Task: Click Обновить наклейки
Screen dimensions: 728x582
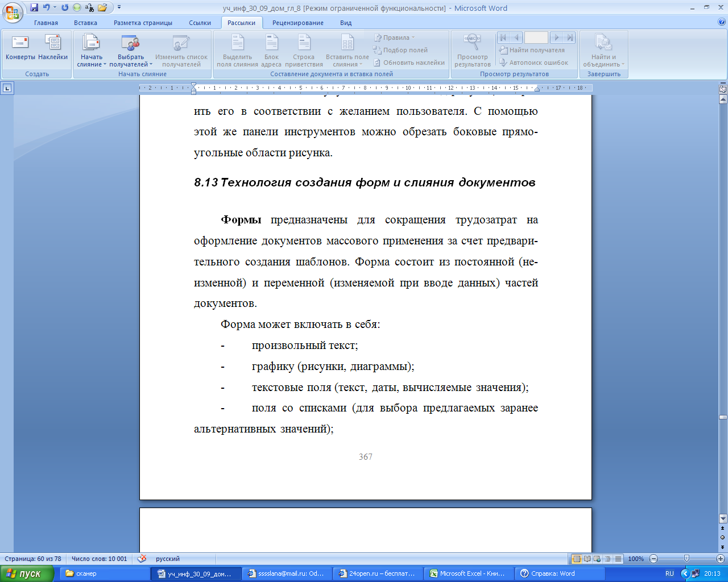Action: 409,63
